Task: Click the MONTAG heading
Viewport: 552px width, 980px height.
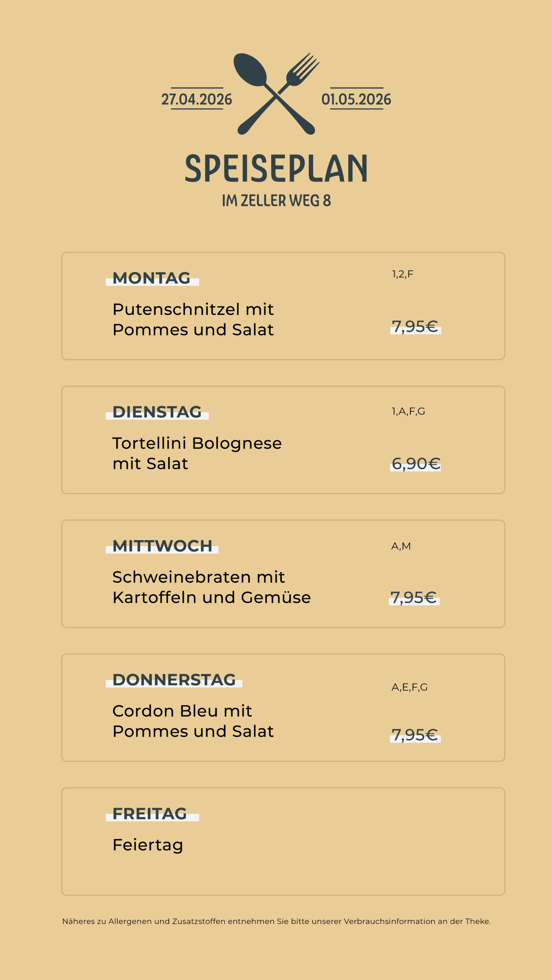Action: point(152,278)
